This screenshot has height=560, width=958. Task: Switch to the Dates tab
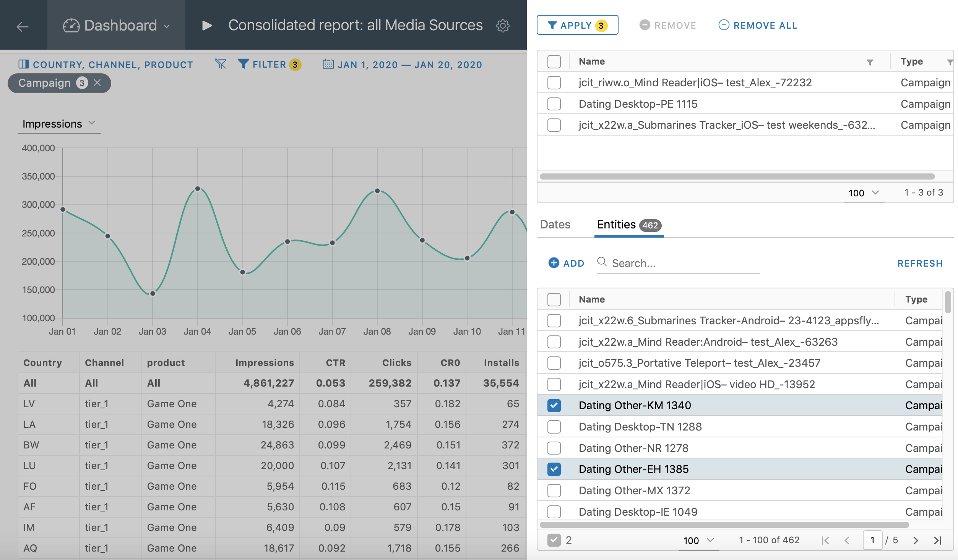[x=555, y=225]
